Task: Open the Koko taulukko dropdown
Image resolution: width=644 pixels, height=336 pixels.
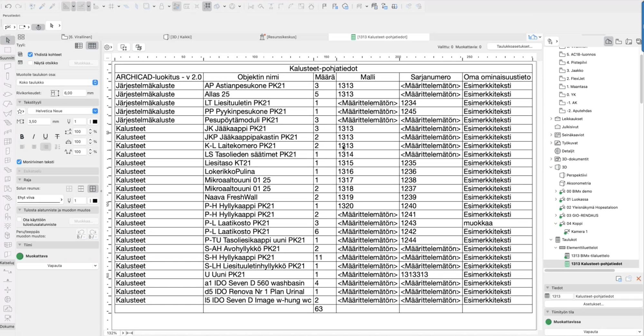Action: click(x=57, y=82)
